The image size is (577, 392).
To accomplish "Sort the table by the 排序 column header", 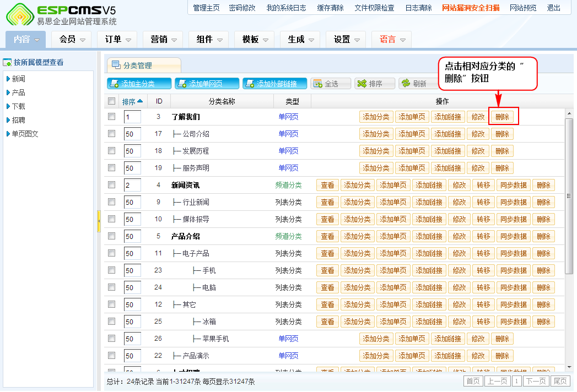I will coord(132,101).
